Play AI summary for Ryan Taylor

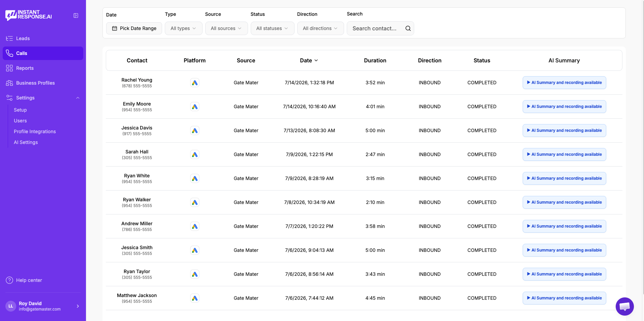(x=564, y=274)
